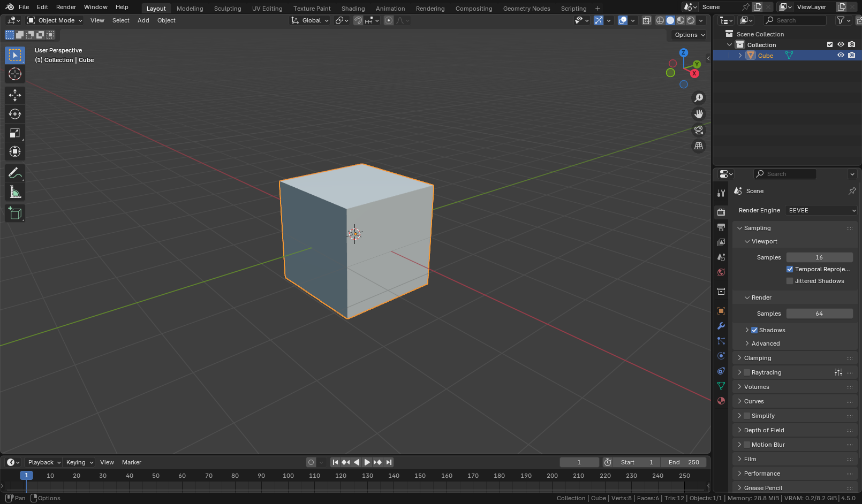
Task: Open the Output properties tab
Action: [721, 227]
